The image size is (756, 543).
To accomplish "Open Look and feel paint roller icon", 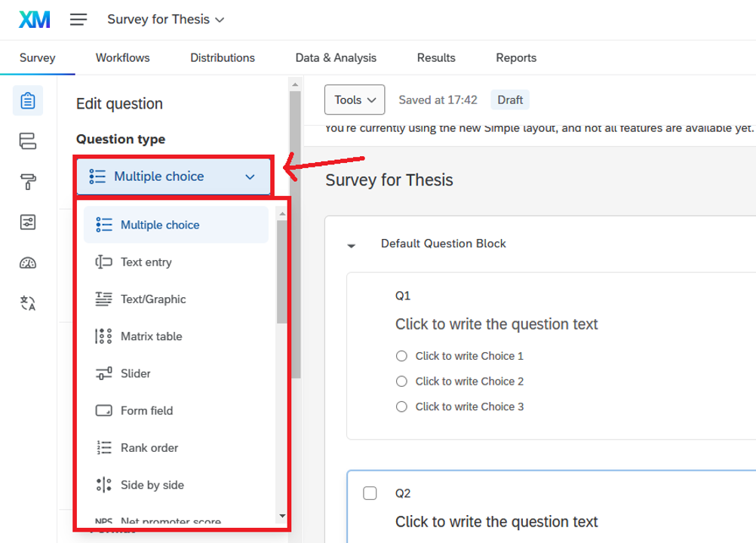I will [x=28, y=182].
